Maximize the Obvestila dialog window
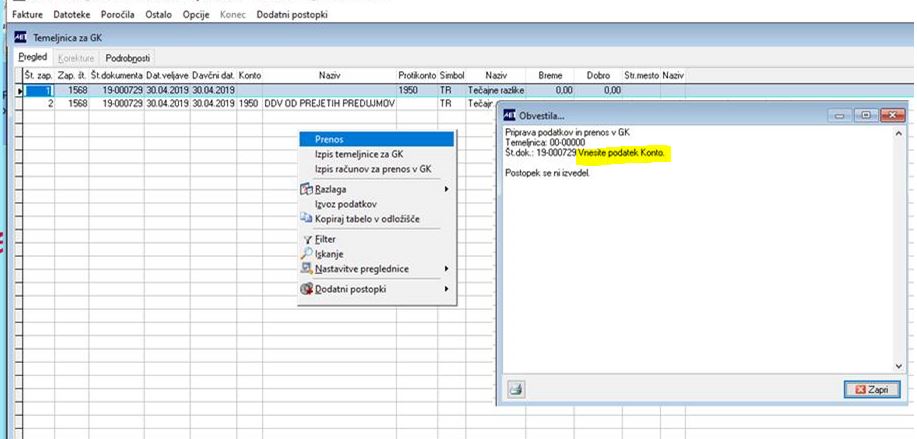Image resolution: width=917 pixels, height=439 pixels. click(865, 116)
